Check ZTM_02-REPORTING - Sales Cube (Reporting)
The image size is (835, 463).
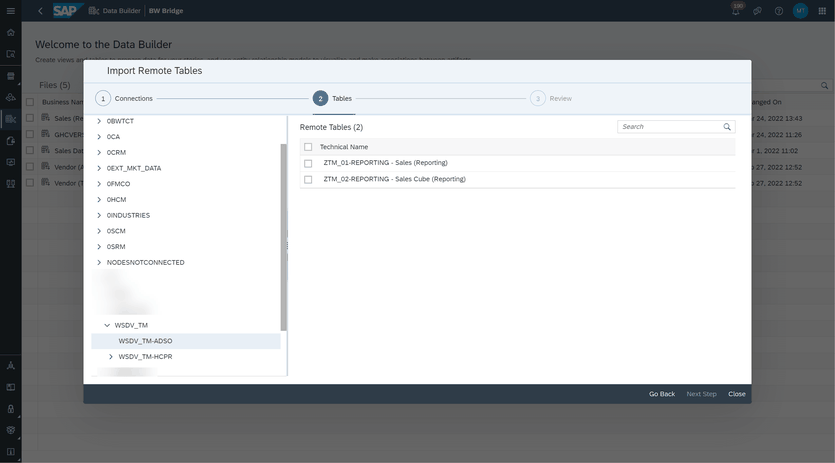click(308, 180)
